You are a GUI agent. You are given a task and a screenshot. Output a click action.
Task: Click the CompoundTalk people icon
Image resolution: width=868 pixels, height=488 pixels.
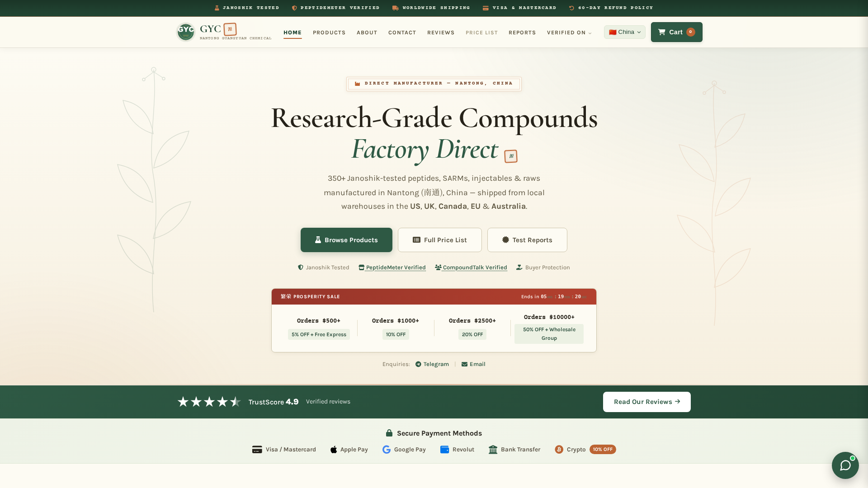pyautogui.click(x=438, y=267)
